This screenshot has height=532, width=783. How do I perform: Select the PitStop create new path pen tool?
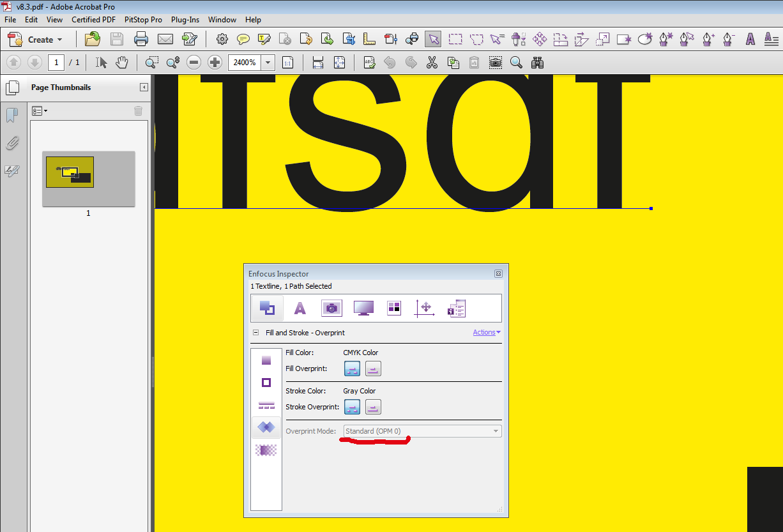pos(666,40)
